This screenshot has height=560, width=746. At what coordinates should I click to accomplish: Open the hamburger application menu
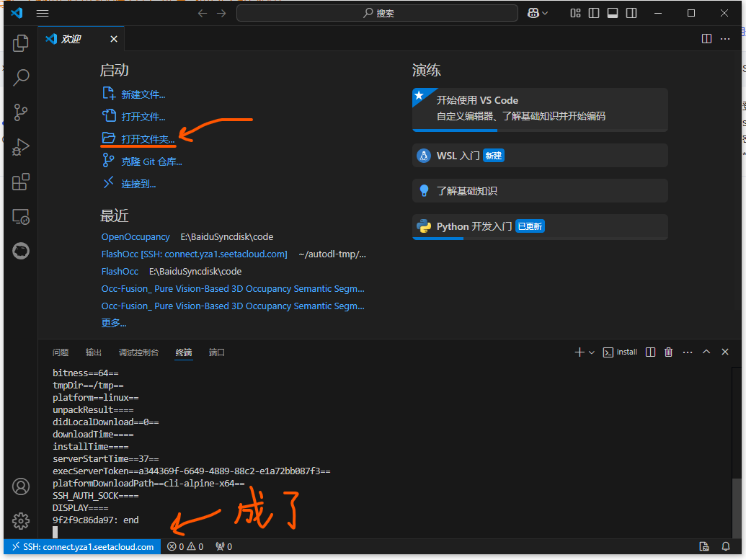point(43,13)
